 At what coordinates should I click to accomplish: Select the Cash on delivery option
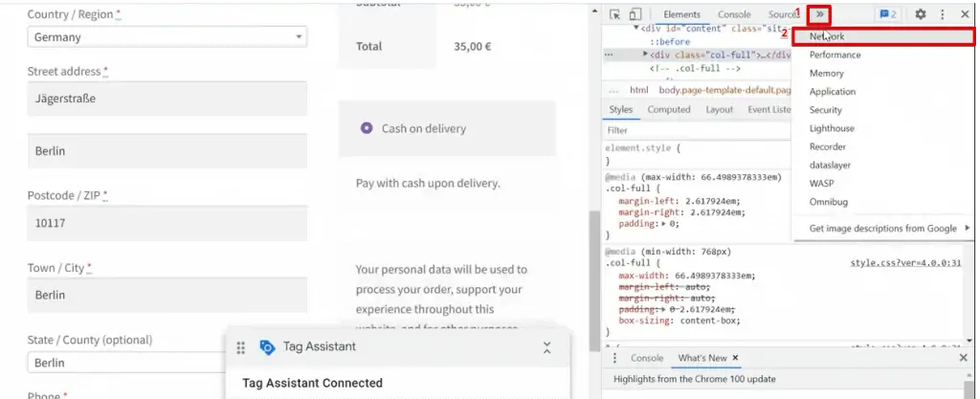pos(367,128)
